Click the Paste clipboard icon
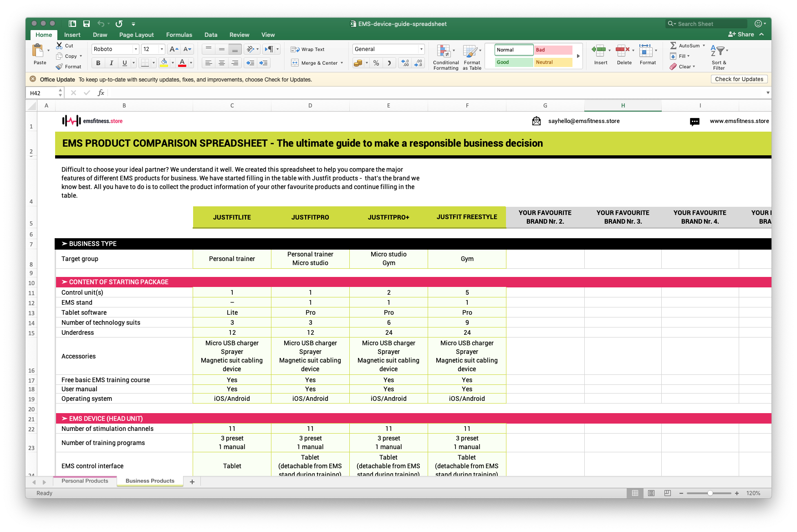This screenshot has height=532, width=797. (x=38, y=50)
